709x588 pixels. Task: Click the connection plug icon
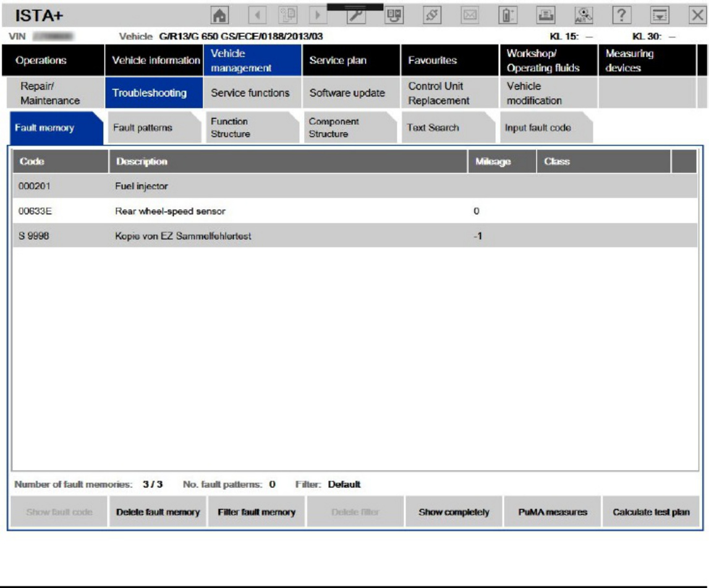click(432, 15)
